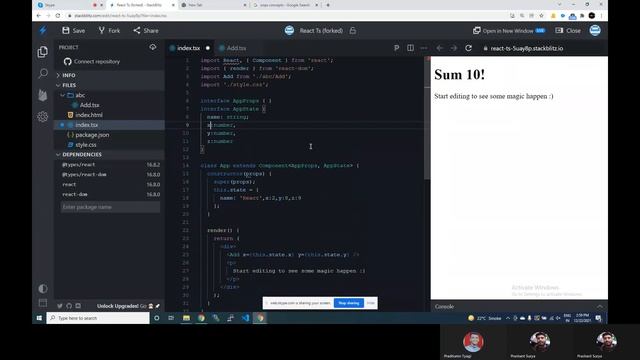Open the Firebase icon in the sidebar
Viewport: 640px width, 360px height.
tap(42, 95)
